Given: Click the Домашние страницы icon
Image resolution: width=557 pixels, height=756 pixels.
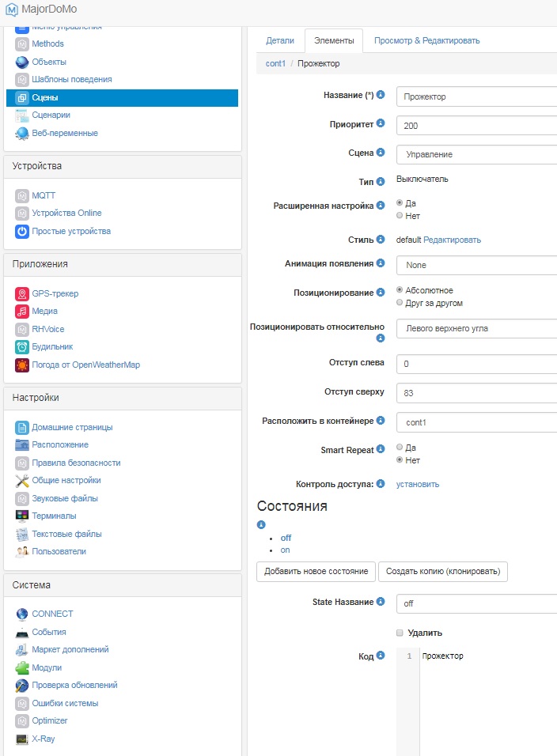Looking at the screenshot, I should coord(21,428).
